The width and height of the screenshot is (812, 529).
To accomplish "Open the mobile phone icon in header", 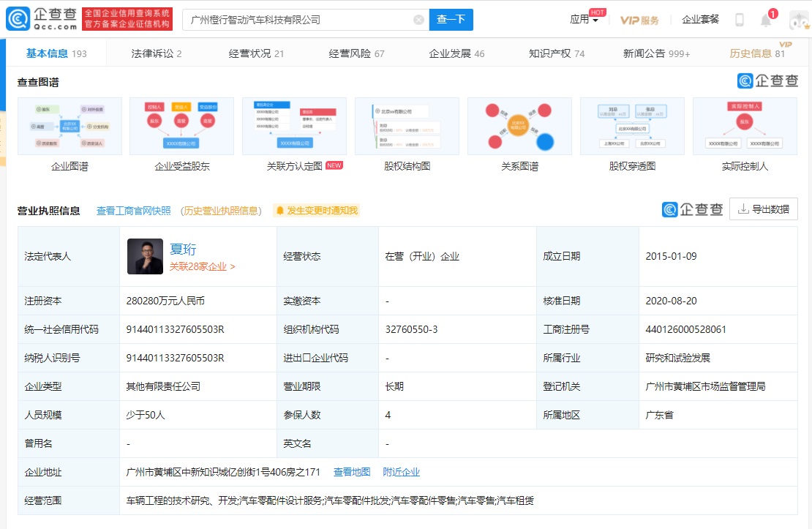I will coord(740,20).
